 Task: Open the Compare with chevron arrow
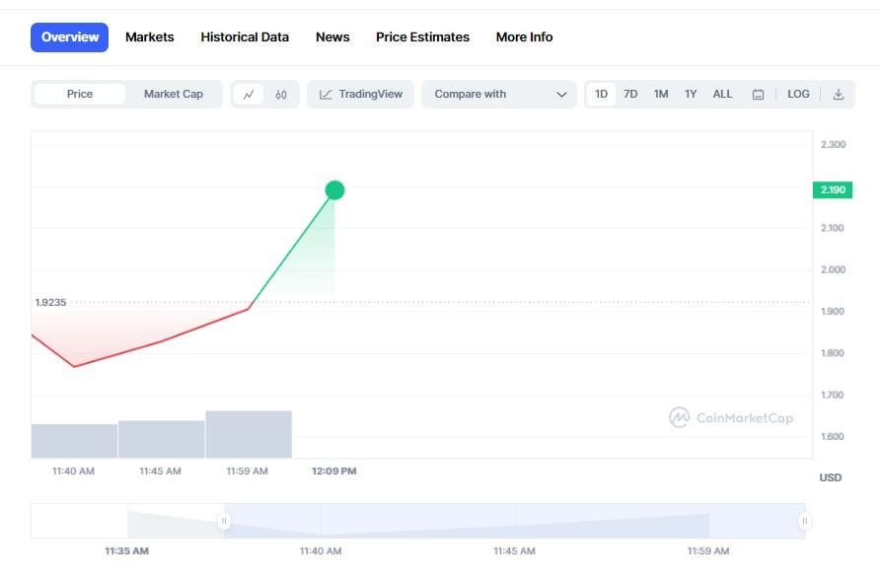click(563, 94)
